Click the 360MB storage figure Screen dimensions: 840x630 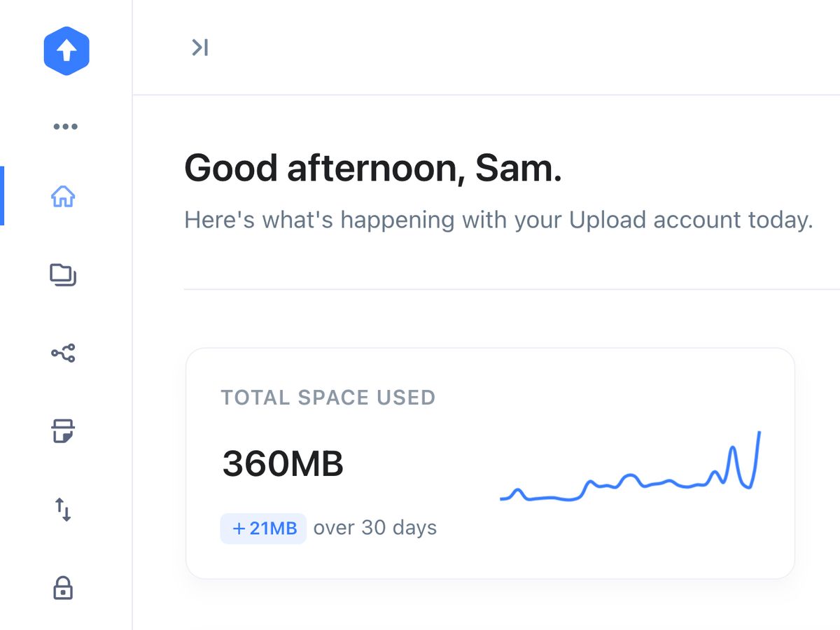[282, 463]
